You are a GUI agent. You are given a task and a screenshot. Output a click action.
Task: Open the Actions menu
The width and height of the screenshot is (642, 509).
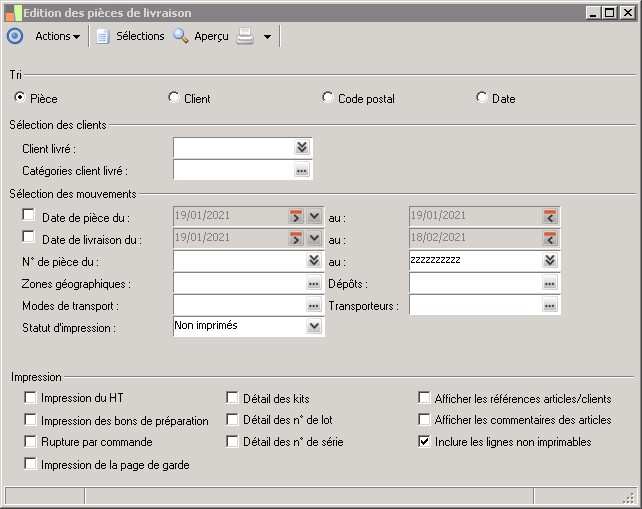coord(57,36)
